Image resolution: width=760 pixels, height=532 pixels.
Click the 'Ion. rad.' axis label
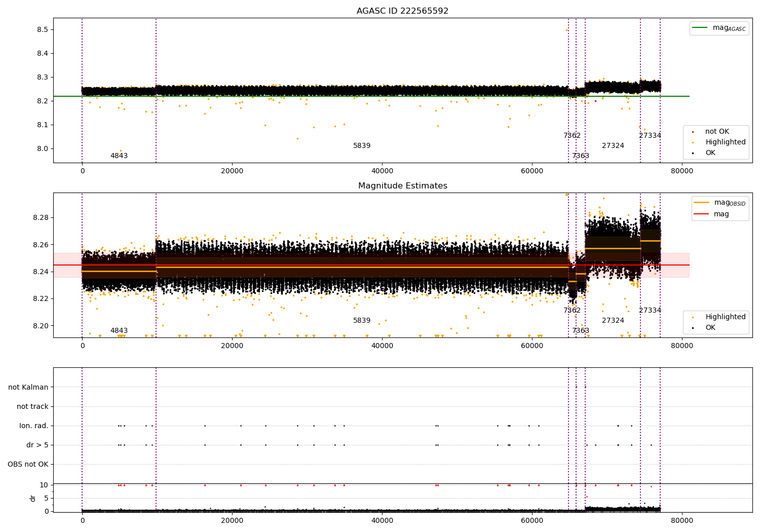pos(34,426)
